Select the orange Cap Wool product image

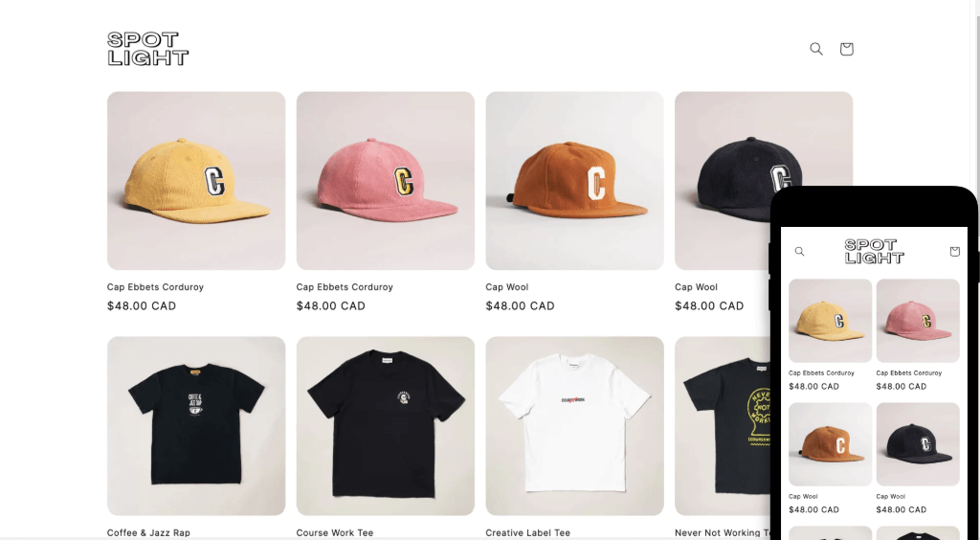pos(575,181)
